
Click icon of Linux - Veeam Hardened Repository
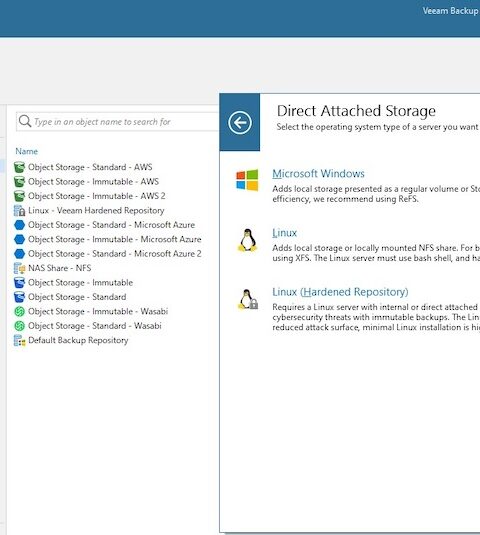(19, 211)
